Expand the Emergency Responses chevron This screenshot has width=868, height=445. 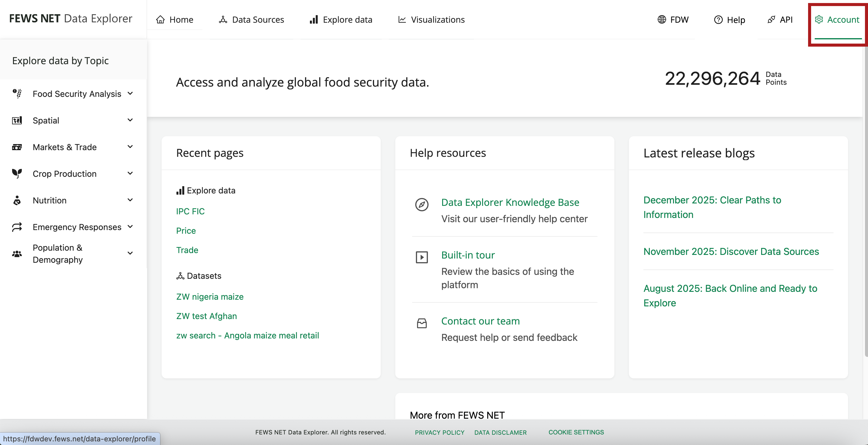[130, 226]
